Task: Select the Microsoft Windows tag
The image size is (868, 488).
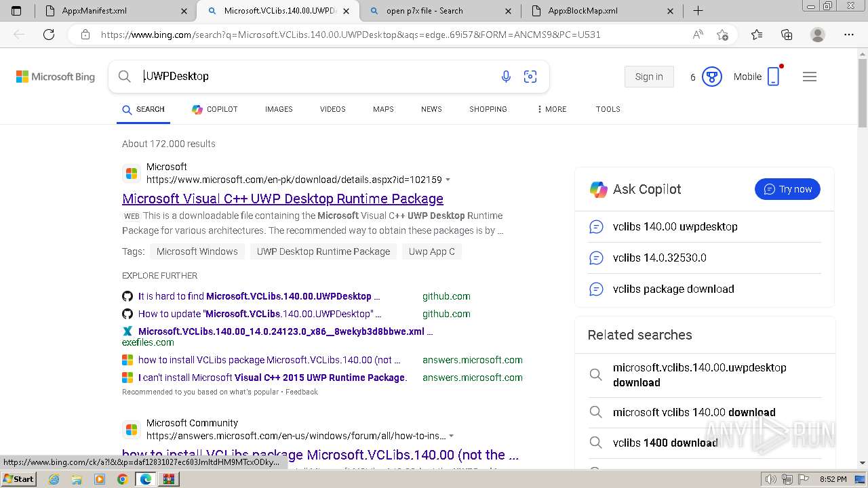Action: pyautogui.click(x=197, y=251)
